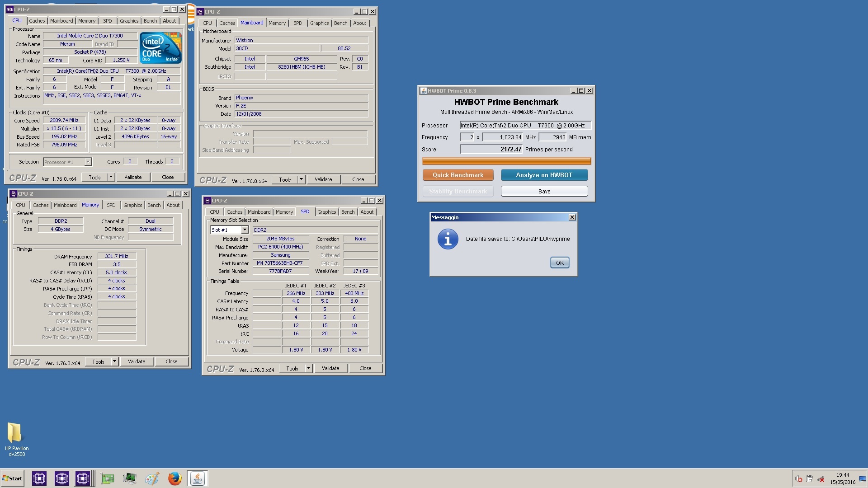The width and height of the screenshot is (868, 488).
Task: Click Quick Benchmark button
Action: [458, 175]
